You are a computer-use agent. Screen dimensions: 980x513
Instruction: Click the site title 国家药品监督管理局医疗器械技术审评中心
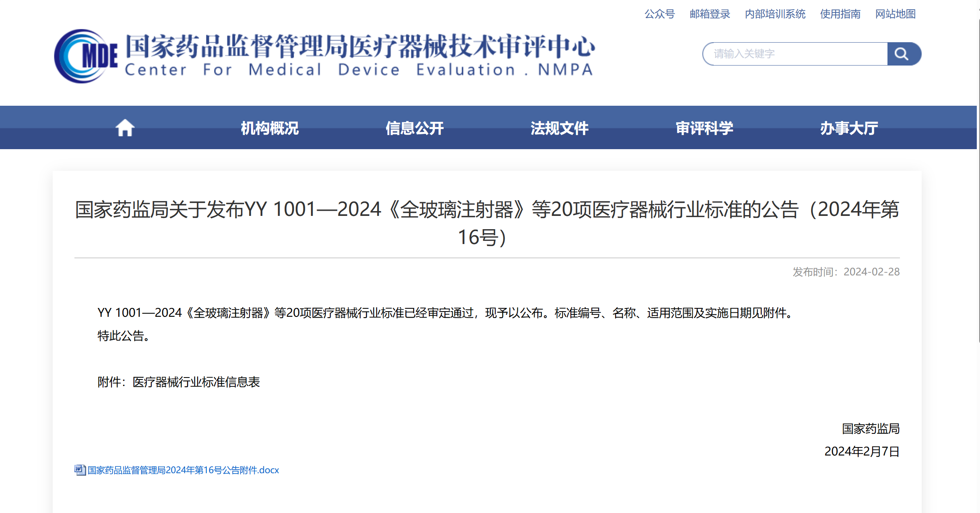click(x=360, y=47)
